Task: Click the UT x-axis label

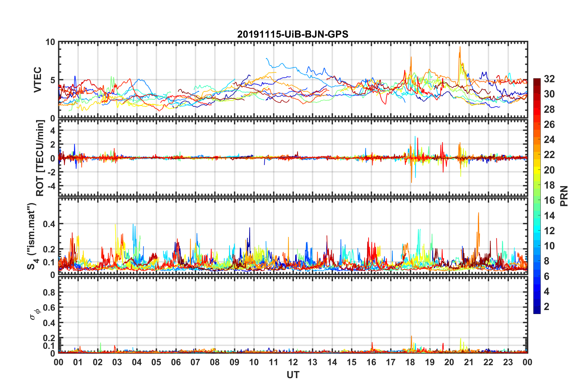Action: click(293, 375)
